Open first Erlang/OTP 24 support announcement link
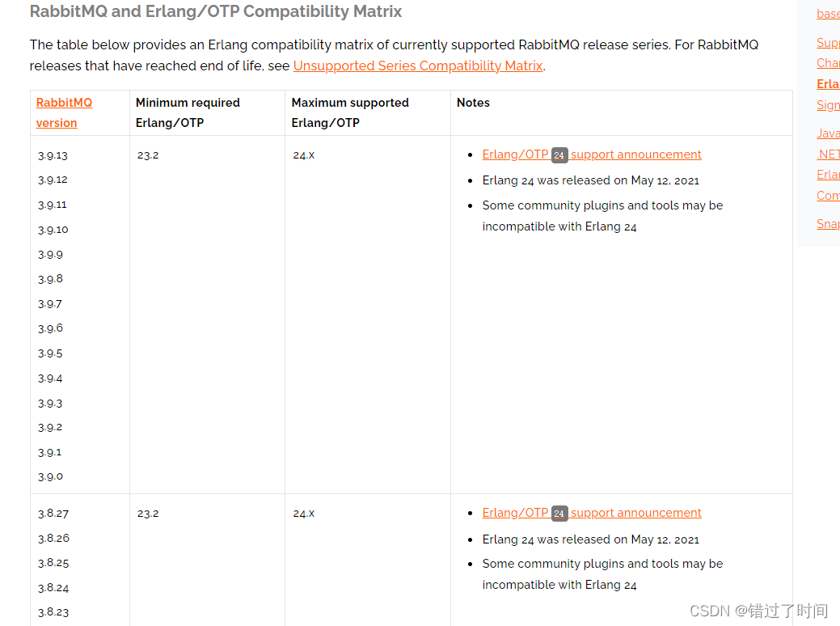 pos(592,154)
